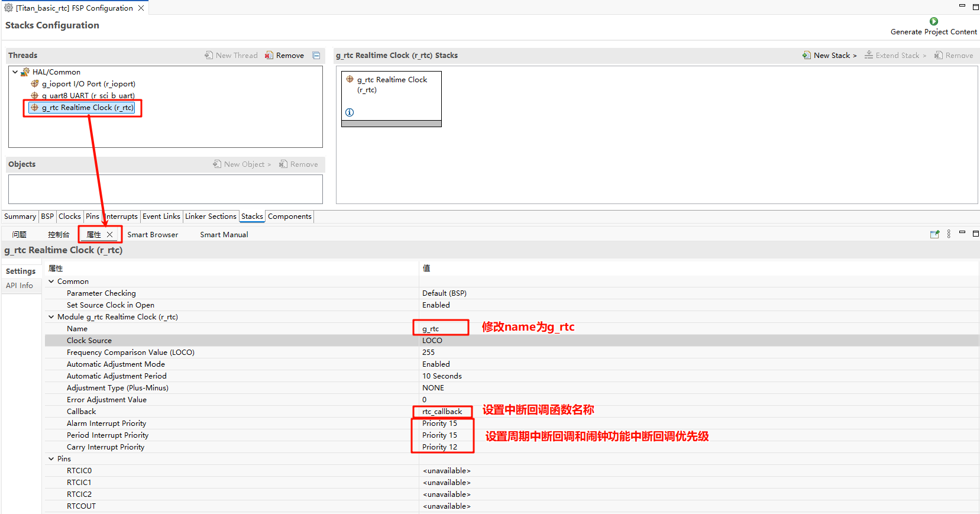
Task: Open the properties view kebab menu
Action: pyautogui.click(x=949, y=234)
